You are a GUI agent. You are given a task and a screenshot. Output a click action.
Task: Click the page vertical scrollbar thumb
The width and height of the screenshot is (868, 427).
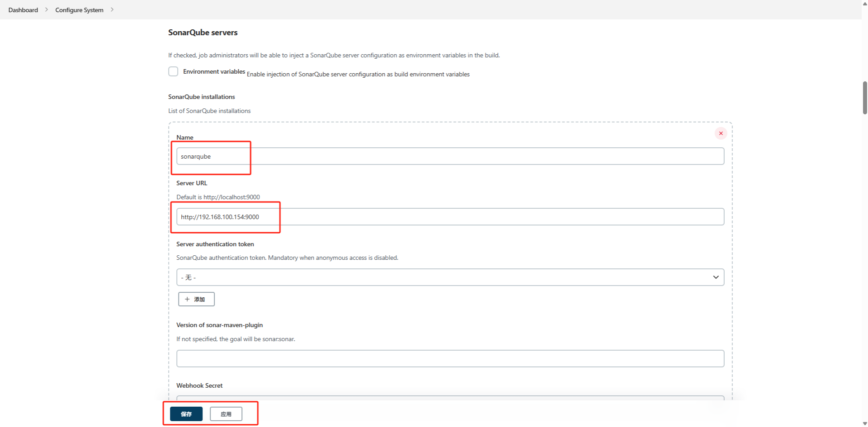click(865, 98)
